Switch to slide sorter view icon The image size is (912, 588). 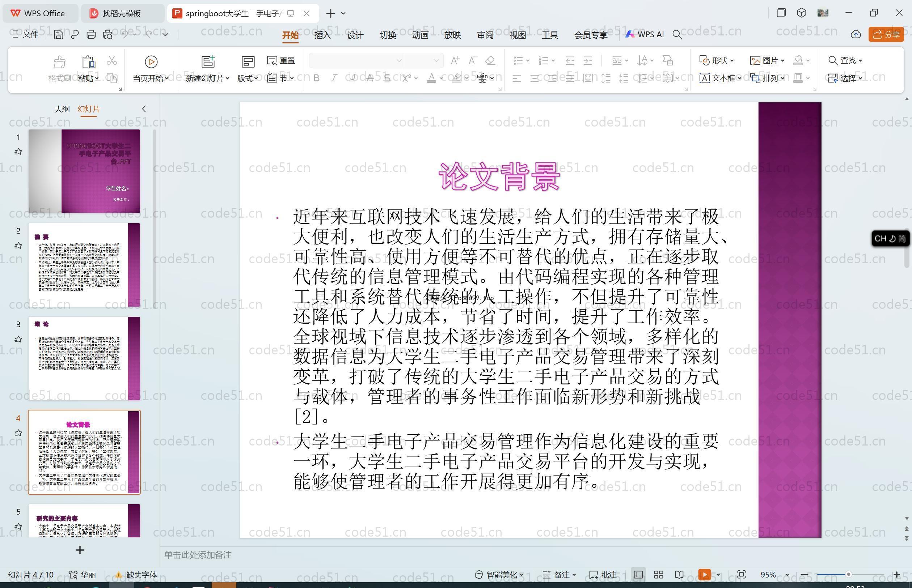click(x=658, y=575)
